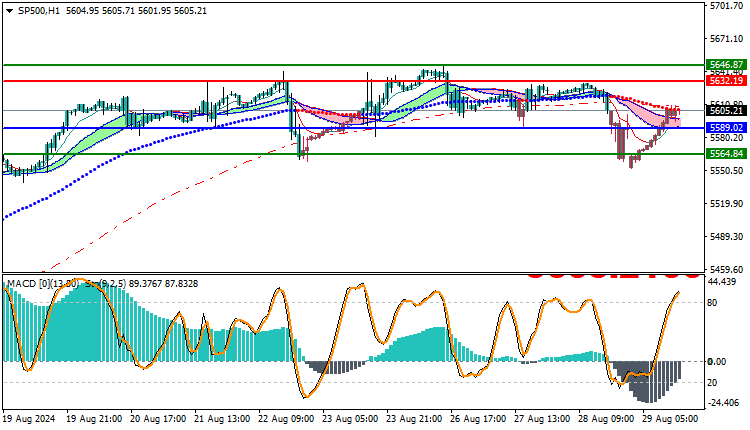Click the 0.00 level on indicator scale
The image size is (750, 430).
coord(717,362)
